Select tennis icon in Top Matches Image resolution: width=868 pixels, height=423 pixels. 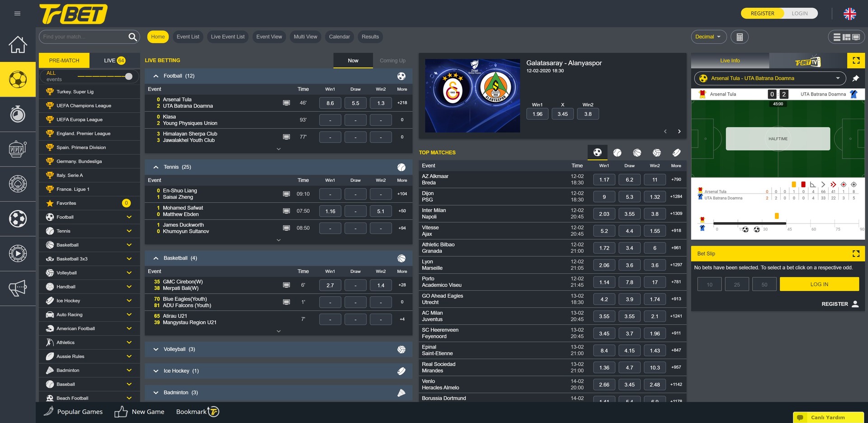[617, 153]
